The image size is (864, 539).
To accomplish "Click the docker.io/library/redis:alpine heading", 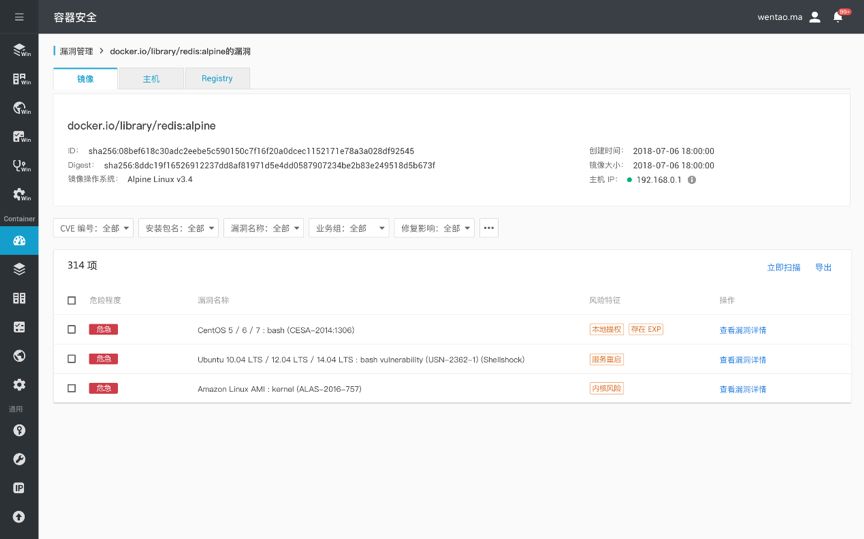I will click(142, 126).
